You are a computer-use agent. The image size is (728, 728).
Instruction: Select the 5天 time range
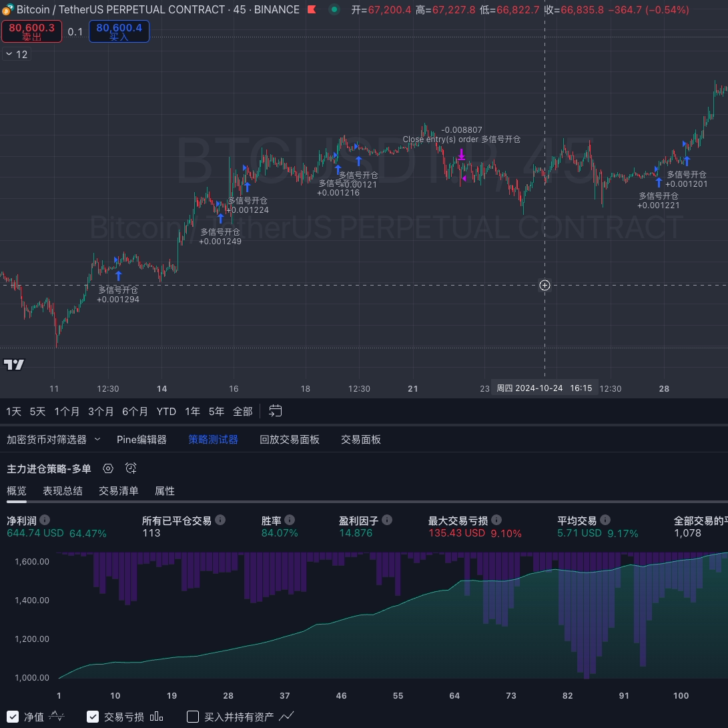click(37, 411)
